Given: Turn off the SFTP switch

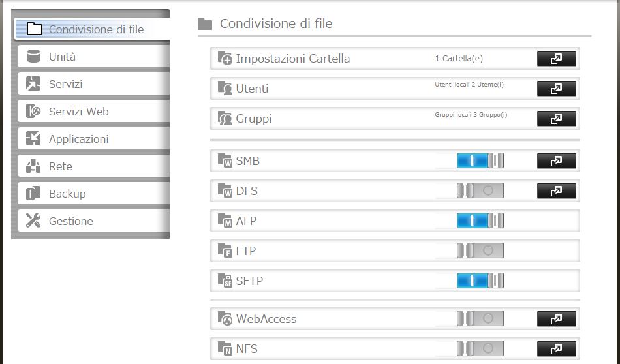Looking at the screenshot, I should pos(480,281).
